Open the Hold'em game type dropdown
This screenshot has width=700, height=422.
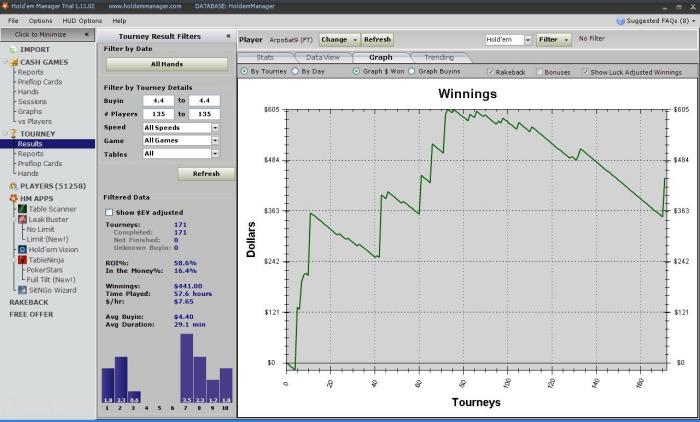click(x=528, y=40)
